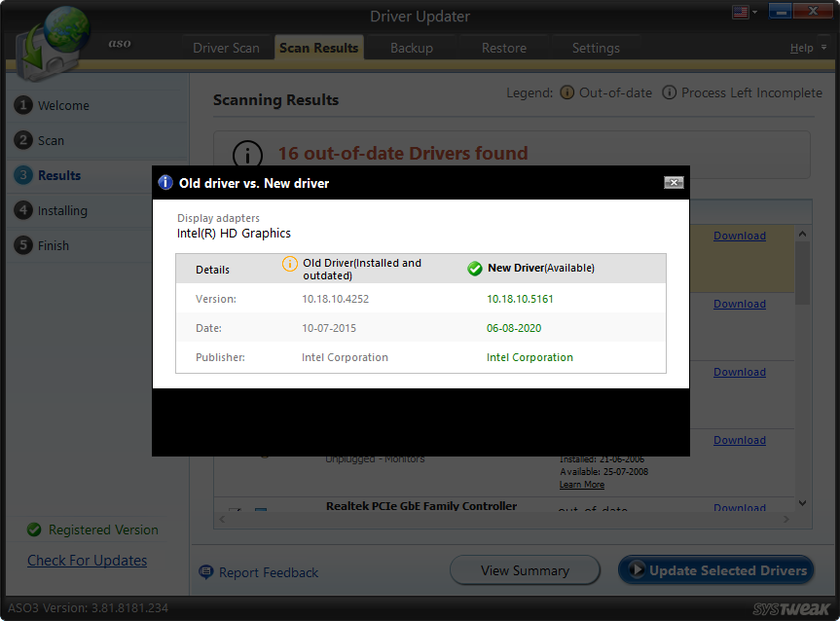This screenshot has width=840, height=621.
Task: Click the Registered Version checkmark icon
Action: (34, 530)
